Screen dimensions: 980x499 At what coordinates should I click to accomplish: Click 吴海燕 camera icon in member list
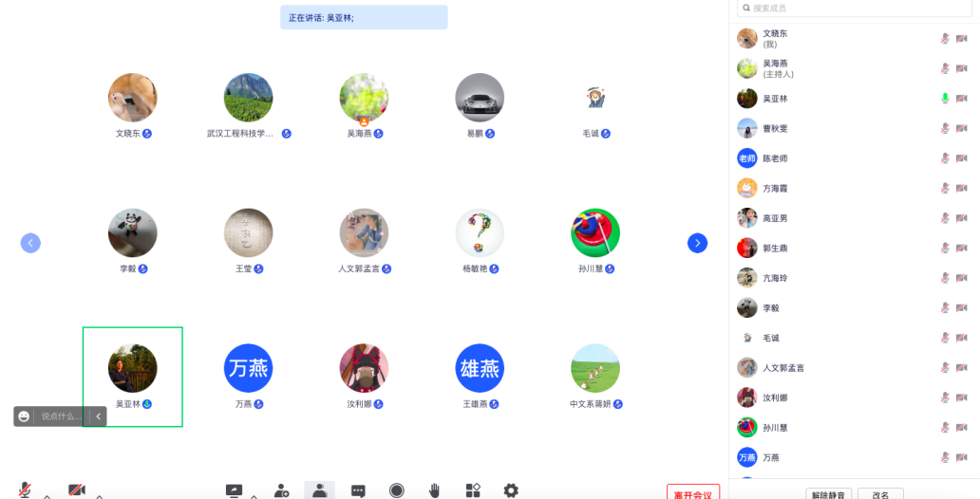(x=962, y=68)
